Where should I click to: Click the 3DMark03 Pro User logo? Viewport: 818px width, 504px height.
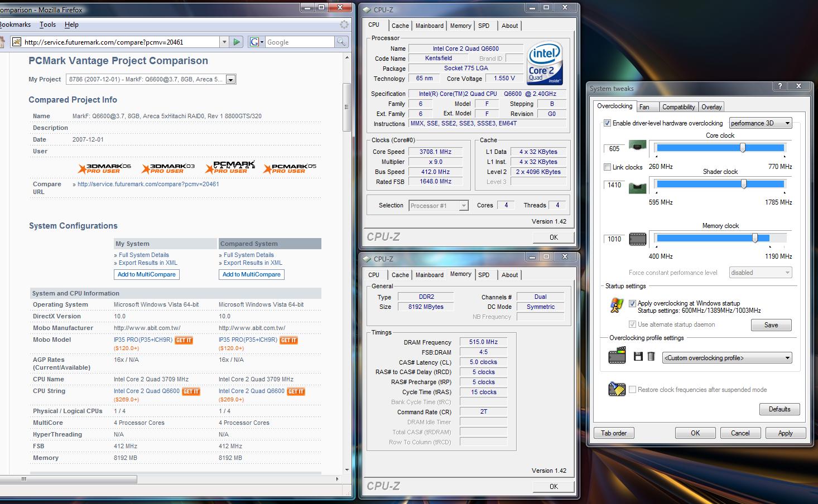point(168,168)
